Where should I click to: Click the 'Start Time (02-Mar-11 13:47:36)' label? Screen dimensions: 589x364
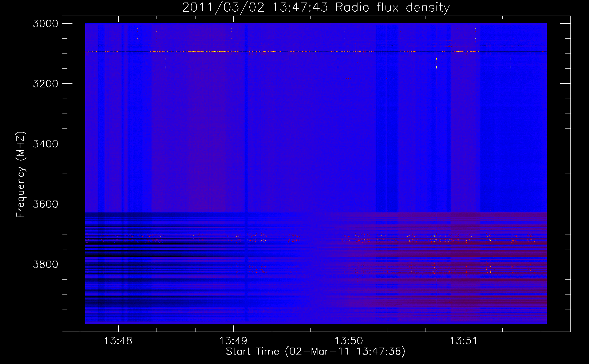click(316, 352)
